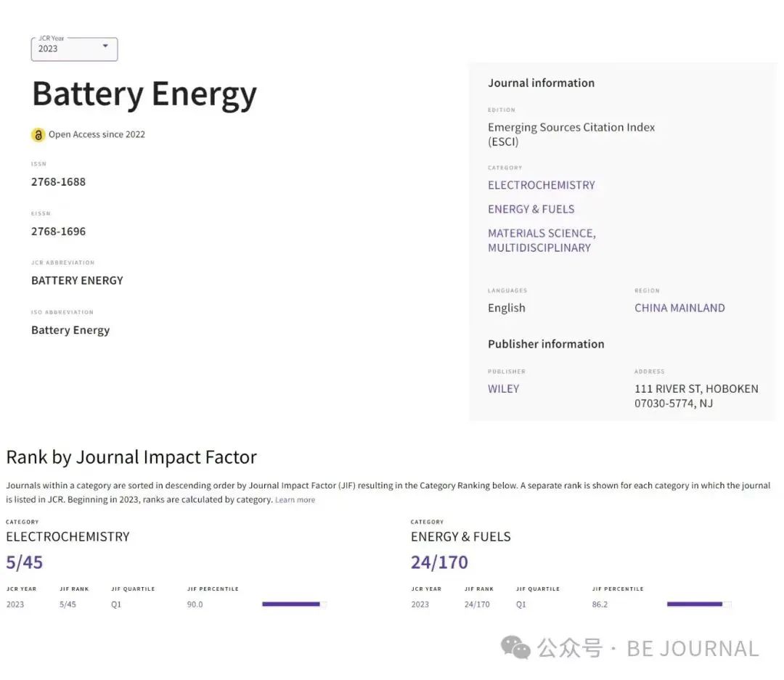Open the ELECTROCHEMISTRY link in Journal information

[x=541, y=185]
